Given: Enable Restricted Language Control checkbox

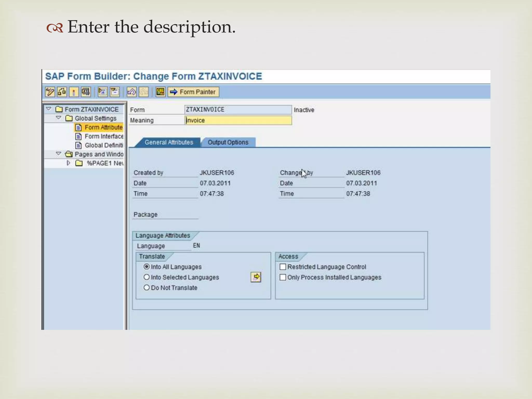Looking at the screenshot, I should click(x=283, y=267).
